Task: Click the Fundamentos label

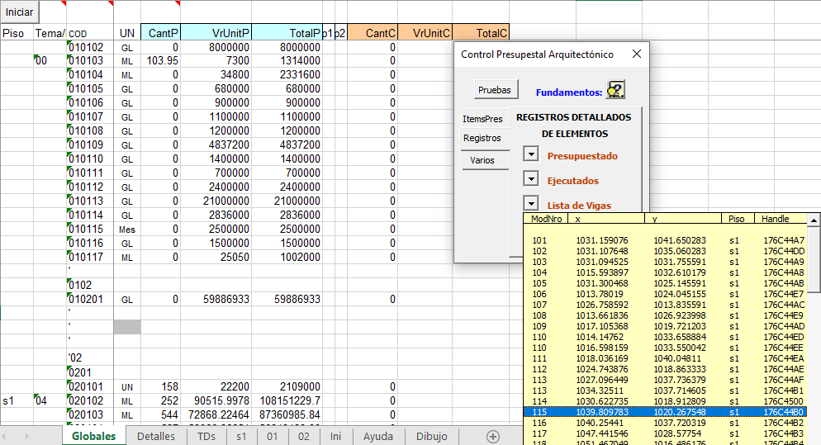Action: click(x=569, y=93)
